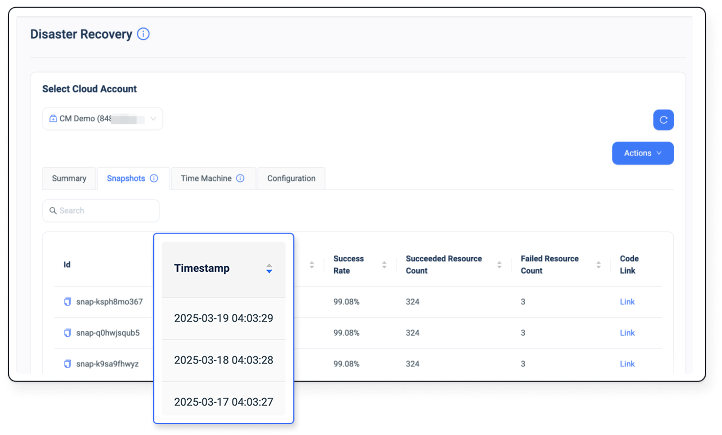This screenshot has height=435, width=722.
Task: Sort by Succeeded Resource Count arrows
Action: 499,265
